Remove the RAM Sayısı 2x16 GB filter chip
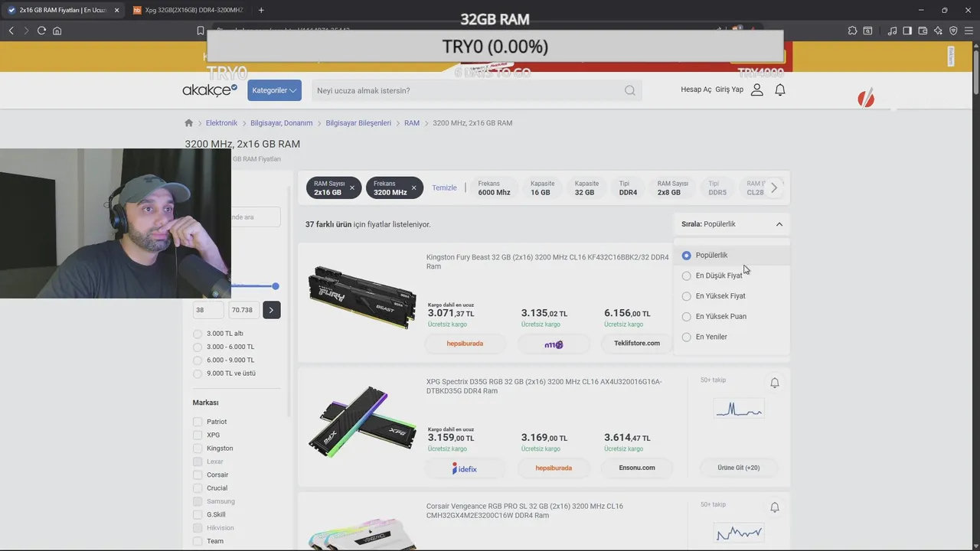 point(352,187)
